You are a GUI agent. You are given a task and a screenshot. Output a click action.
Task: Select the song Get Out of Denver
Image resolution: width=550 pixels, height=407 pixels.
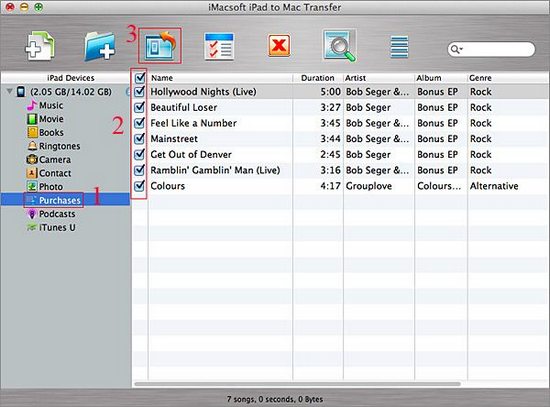[191, 154]
